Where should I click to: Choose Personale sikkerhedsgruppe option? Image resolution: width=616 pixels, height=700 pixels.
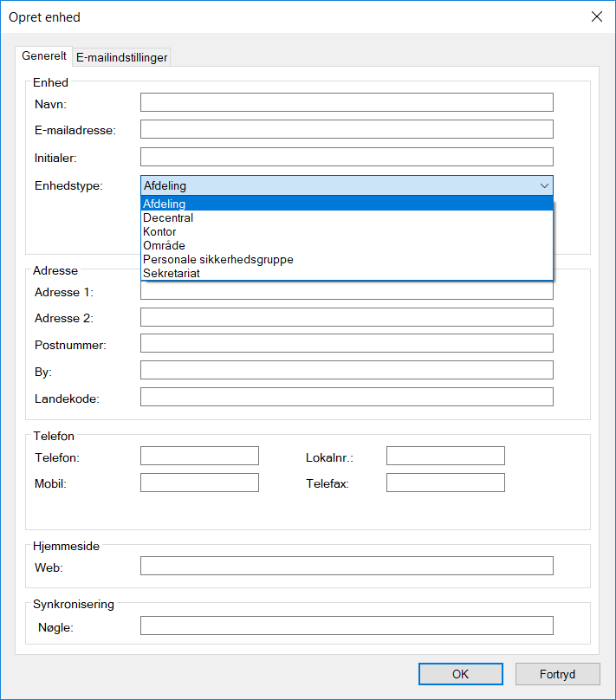[347, 260]
